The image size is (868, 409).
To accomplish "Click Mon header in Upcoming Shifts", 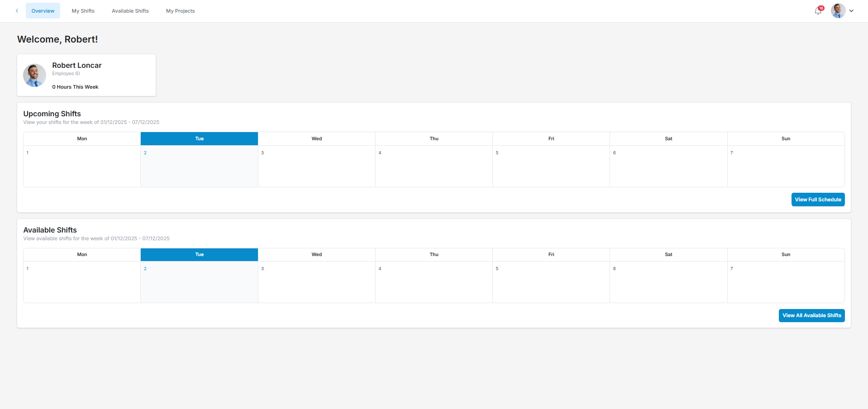I will click(x=82, y=138).
